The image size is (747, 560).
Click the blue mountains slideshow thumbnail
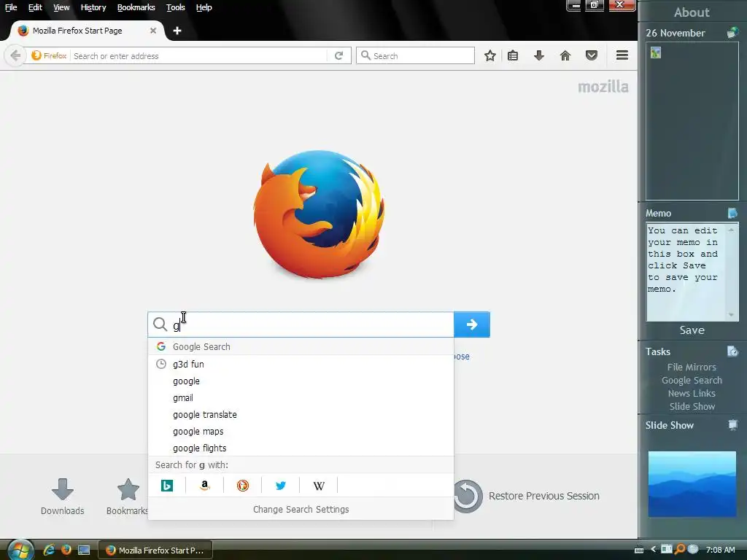[692, 484]
